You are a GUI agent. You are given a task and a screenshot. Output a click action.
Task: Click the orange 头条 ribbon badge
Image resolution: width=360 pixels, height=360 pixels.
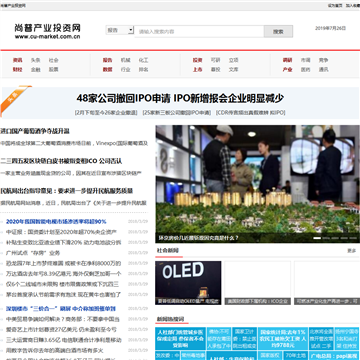pyautogui.click(x=15, y=99)
